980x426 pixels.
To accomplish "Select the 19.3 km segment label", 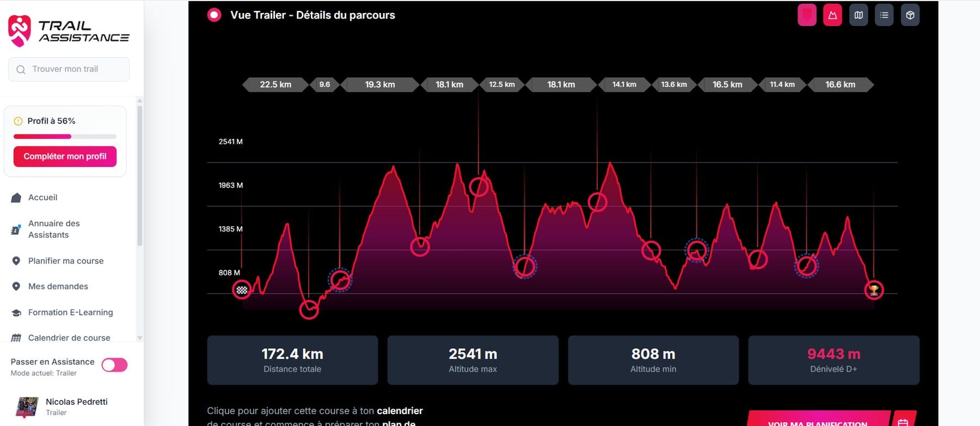I will click(380, 85).
